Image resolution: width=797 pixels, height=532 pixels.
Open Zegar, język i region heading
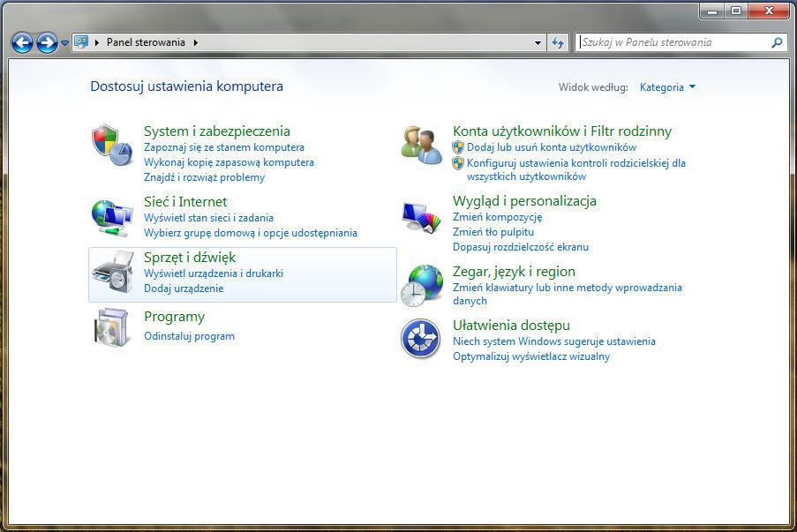[514, 272]
